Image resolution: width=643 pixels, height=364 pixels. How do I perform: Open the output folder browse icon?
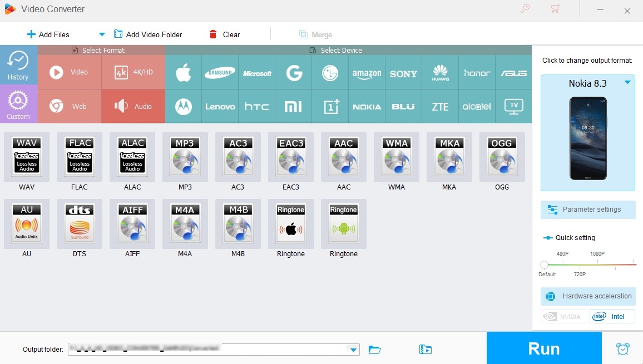375,350
